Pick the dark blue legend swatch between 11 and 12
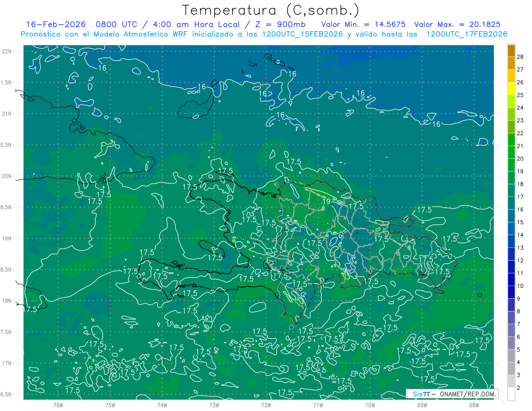Viewport: 532px width, 411px height. 511,266
